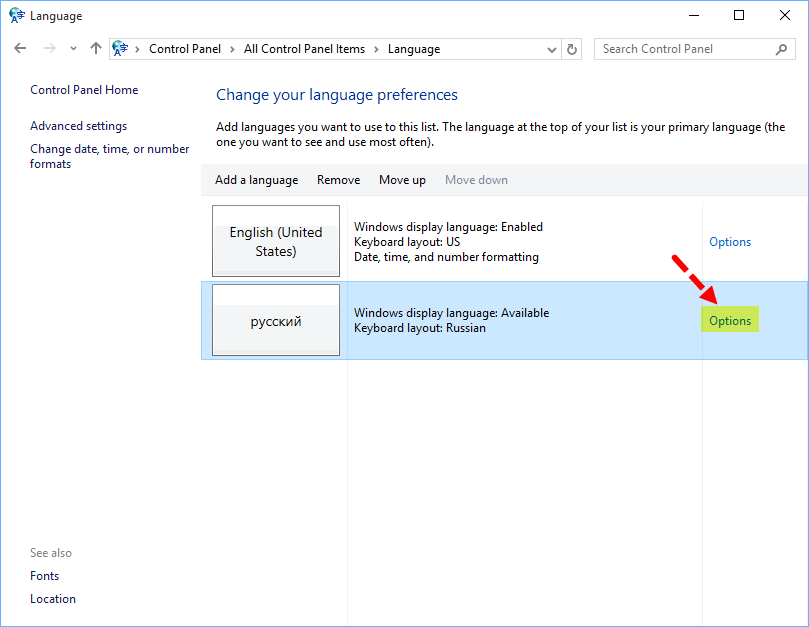
Task: Expand the address bar previous locations dropdown
Action: tap(552, 49)
